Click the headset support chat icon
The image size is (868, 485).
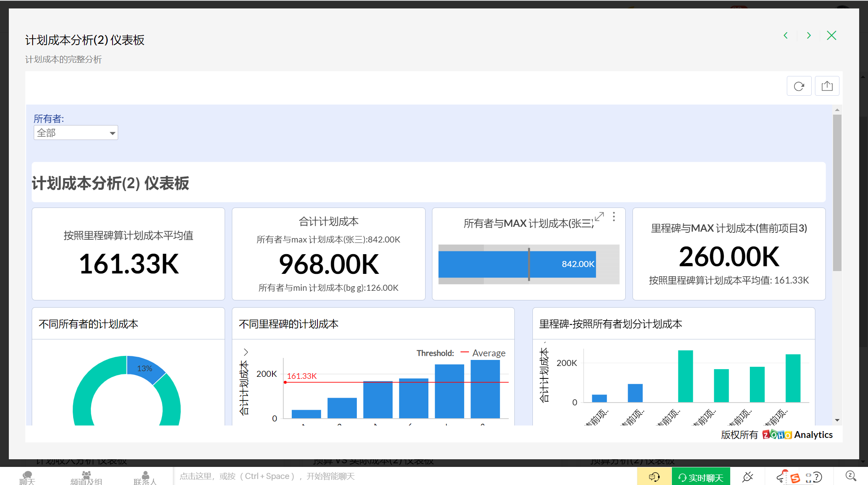(x=654, y=477)
